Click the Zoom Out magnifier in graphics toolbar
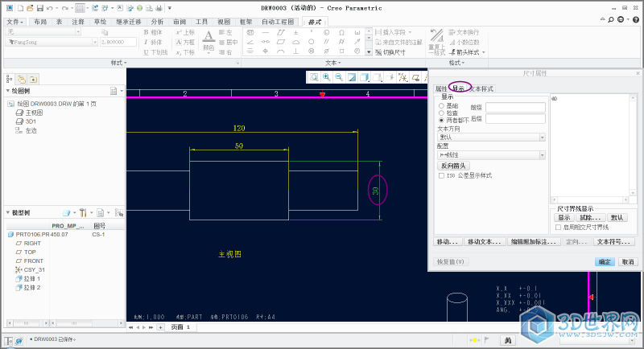The image size is (644, 349). (339, 77)
